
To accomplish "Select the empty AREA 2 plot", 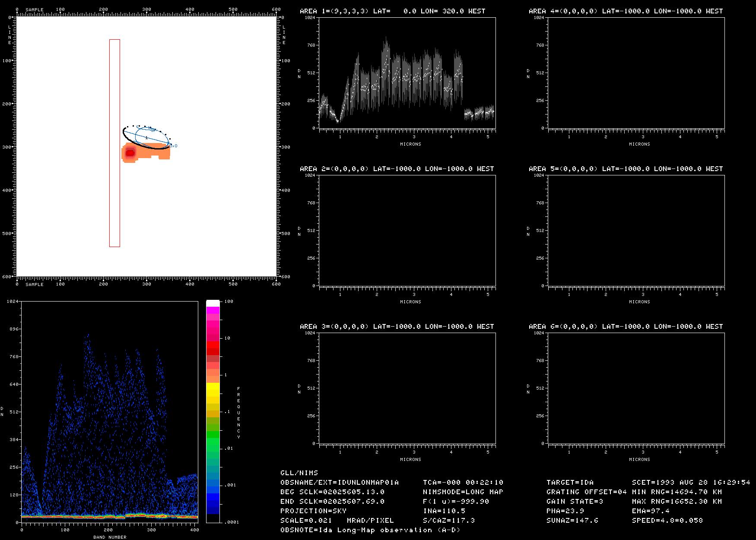I will 407,230.
